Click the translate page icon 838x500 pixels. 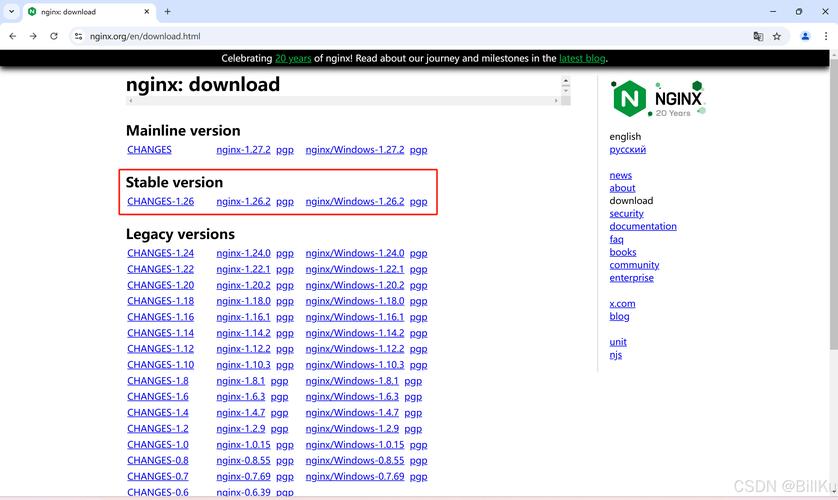(758, 36)
